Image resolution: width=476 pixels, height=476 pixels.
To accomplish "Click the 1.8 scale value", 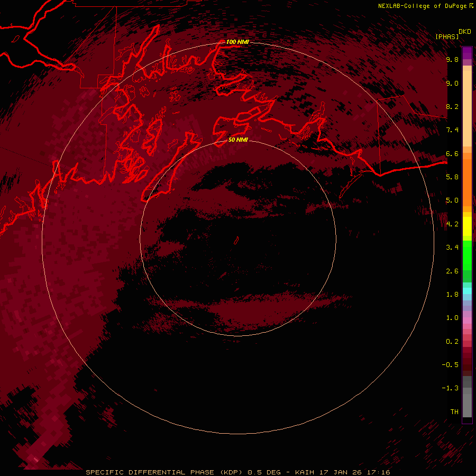I will pos(452,295).
